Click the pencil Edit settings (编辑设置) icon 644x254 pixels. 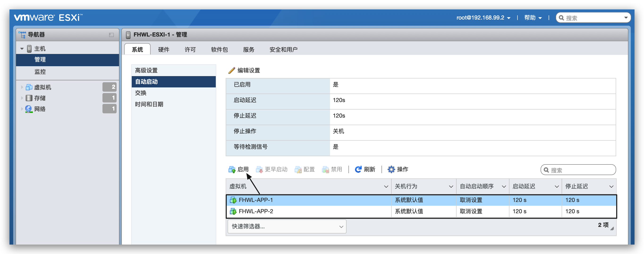(232, 70)
